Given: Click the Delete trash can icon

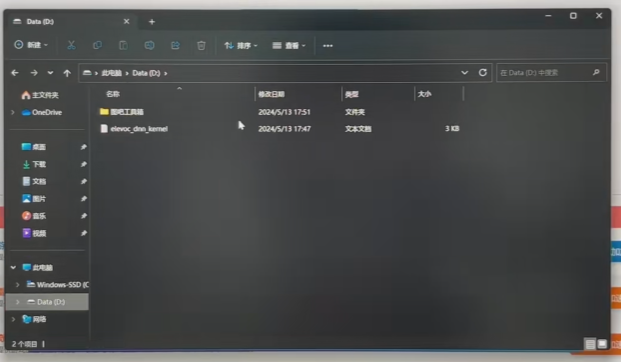Looking at the screenshot, I should click(201, 45).
